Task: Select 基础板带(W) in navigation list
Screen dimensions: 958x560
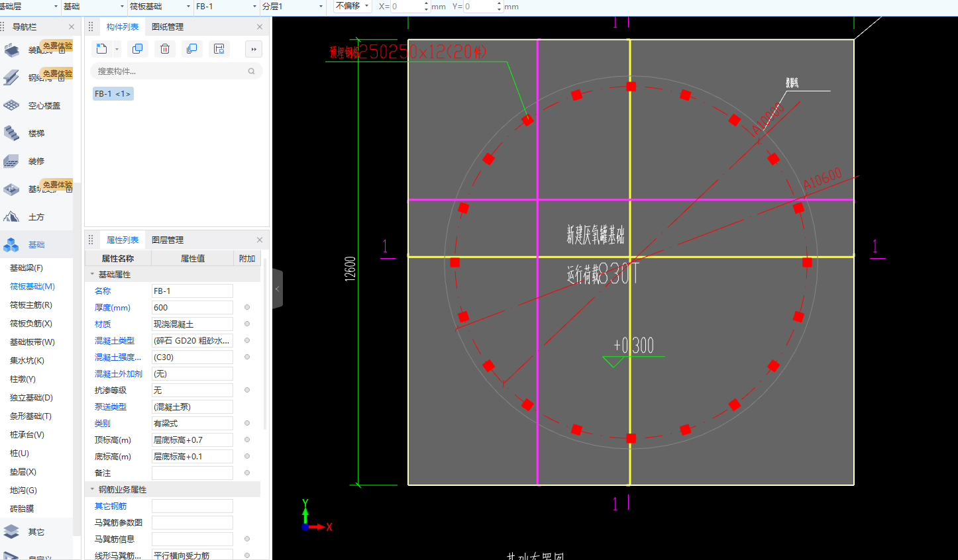Action: point(32,342)
